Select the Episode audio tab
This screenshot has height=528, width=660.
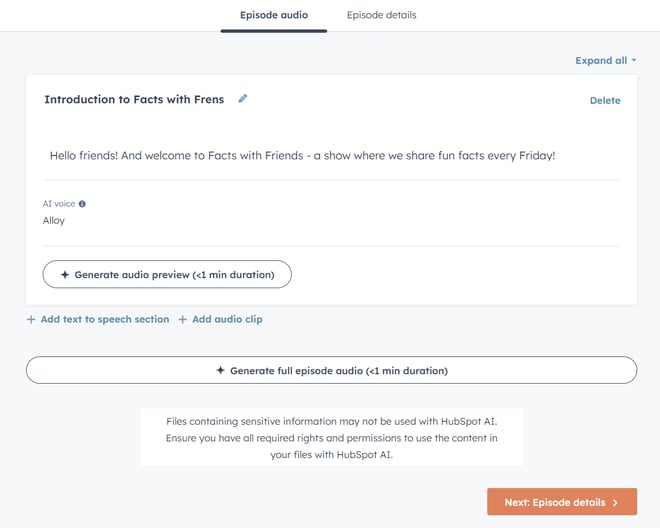pyautogui.click(x=274, y=15)
